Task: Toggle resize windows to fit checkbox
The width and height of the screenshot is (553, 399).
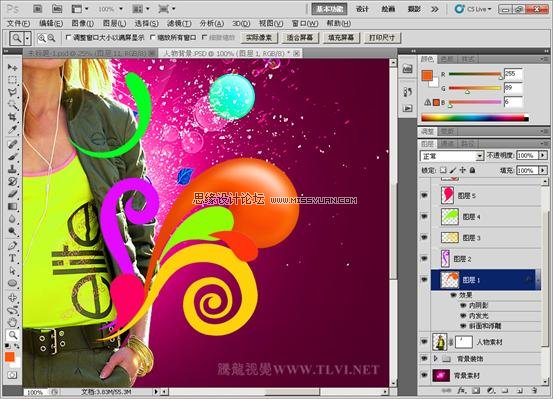Action: (68, 37)
